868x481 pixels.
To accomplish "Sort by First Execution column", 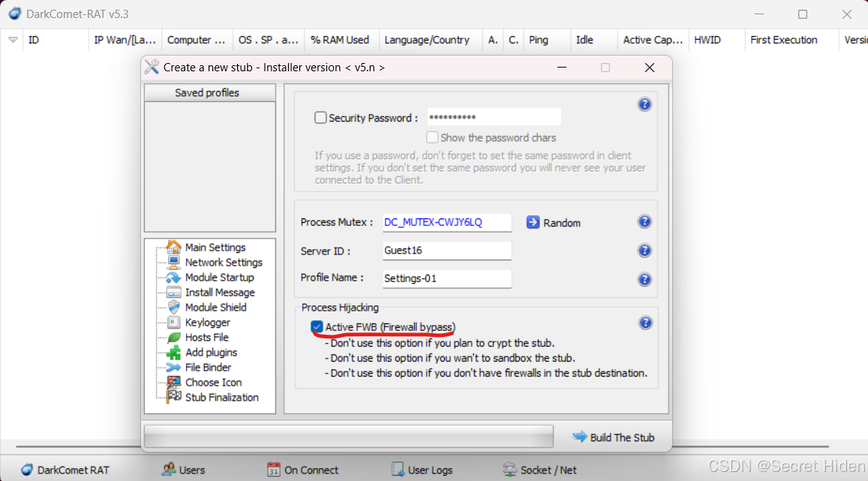I will (x=791, y=40).
